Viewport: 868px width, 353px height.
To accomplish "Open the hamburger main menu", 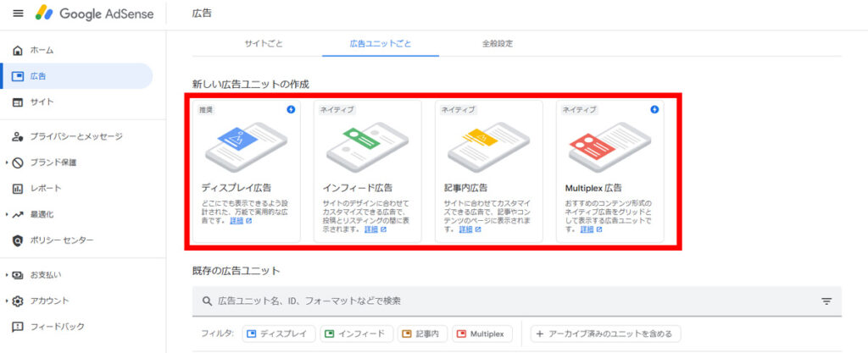I will coord(19,14).
